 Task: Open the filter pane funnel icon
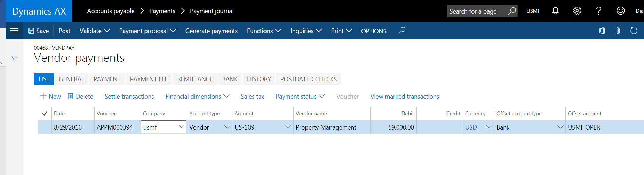14,59
